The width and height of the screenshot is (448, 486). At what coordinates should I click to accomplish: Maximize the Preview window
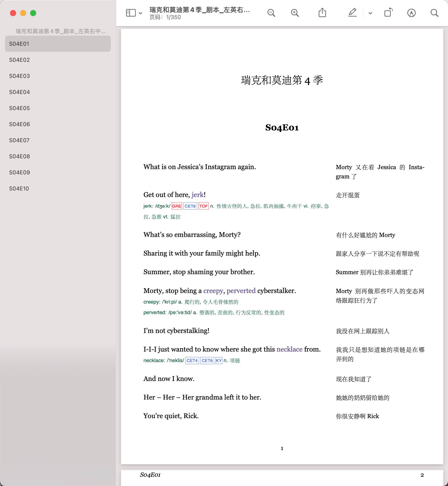33,13
